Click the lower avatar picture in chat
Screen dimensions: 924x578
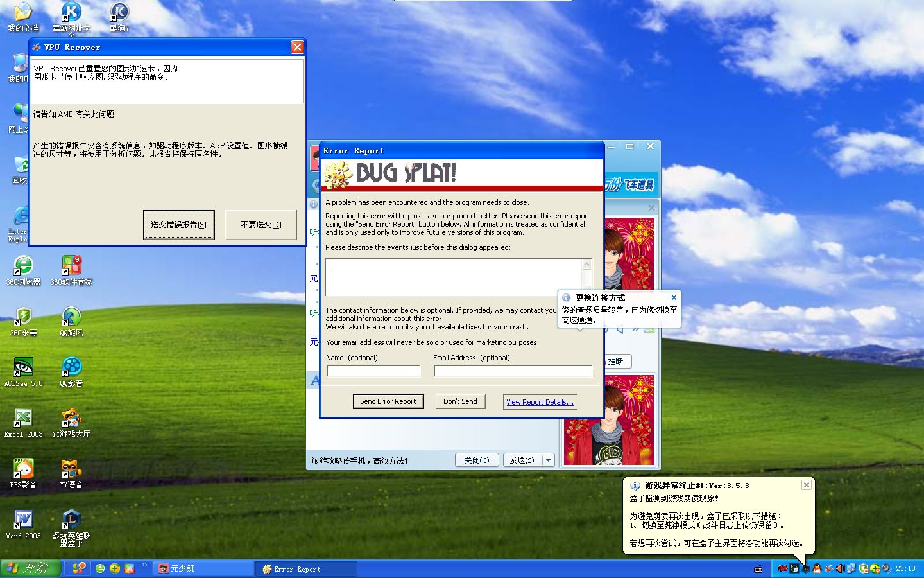tap(609, 421)
